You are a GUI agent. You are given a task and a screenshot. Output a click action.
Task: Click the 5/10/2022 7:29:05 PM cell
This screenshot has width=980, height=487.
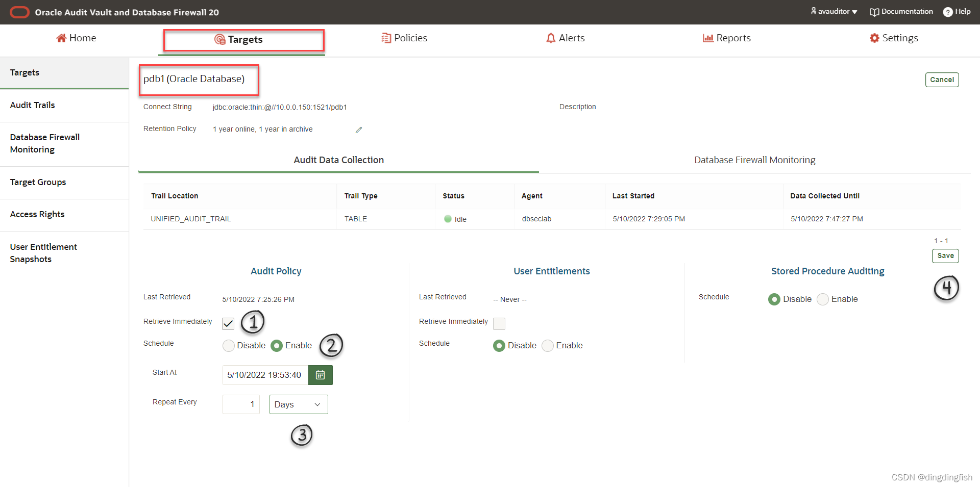(649, 219)
